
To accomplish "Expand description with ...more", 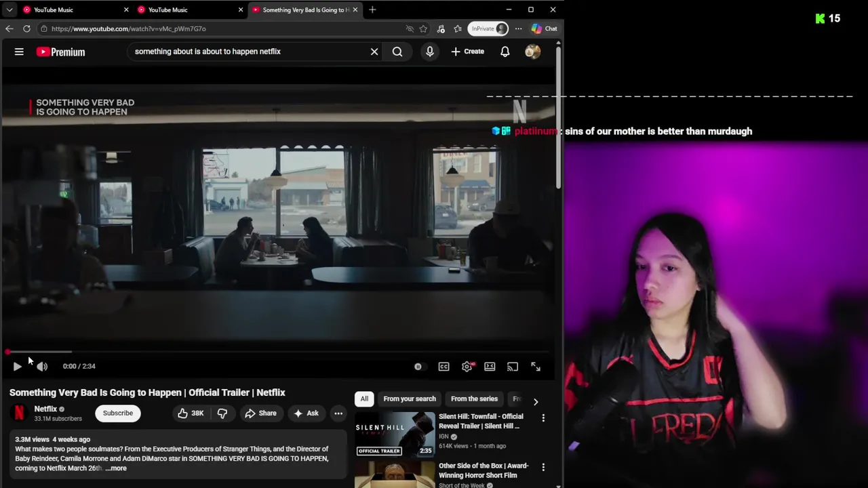I will [116, 468].
